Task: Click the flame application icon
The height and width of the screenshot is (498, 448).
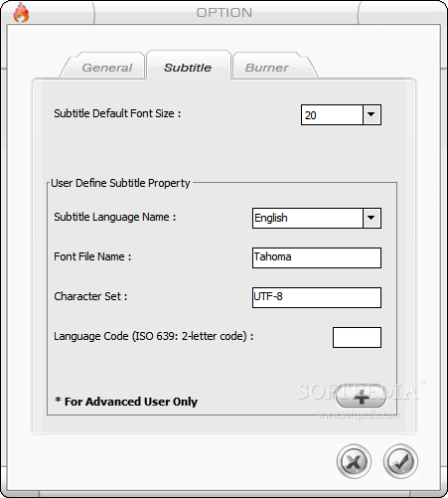Action: coord(21,13)
